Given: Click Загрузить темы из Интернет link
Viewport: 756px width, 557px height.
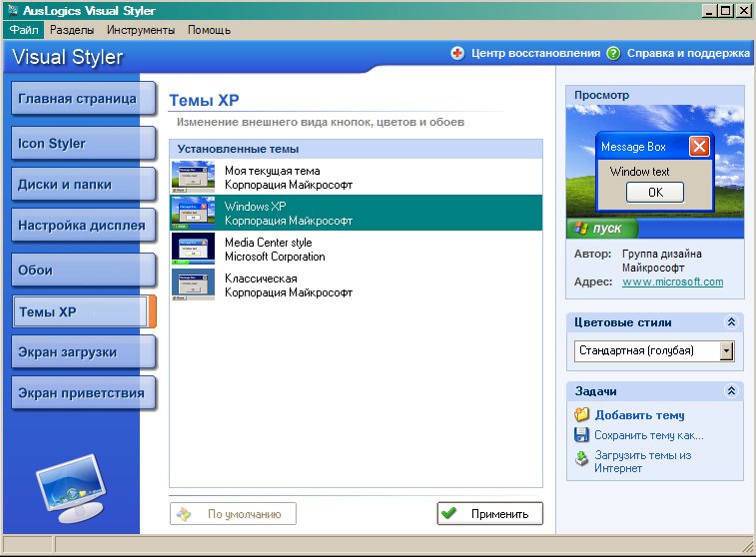Looking at the screenshot, I should (x=643, y=461).
